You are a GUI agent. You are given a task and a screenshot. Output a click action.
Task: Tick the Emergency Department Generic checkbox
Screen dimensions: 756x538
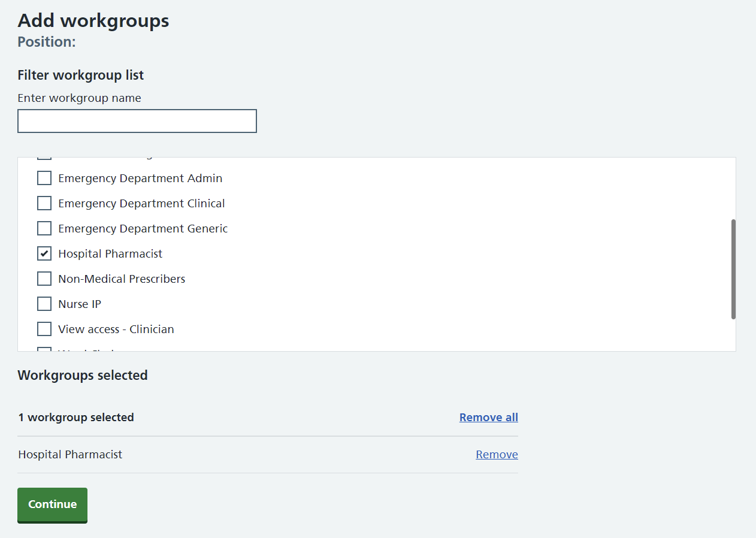point(44,228)
